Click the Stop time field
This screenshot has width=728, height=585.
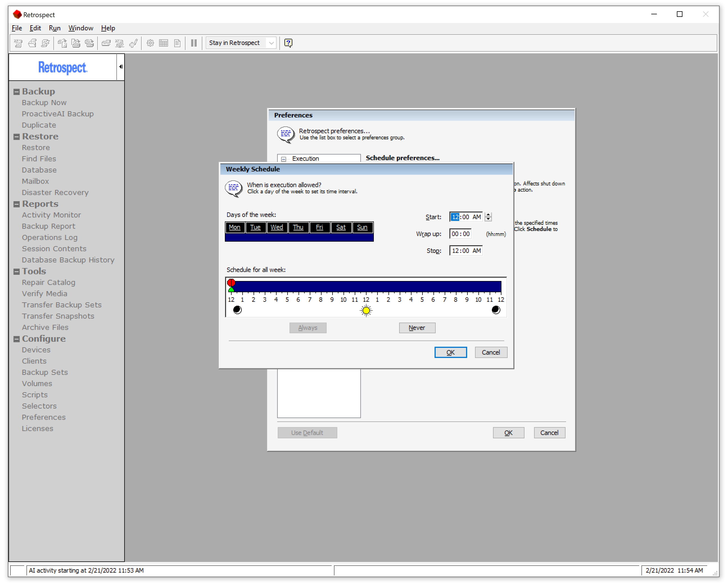(466, 251)
